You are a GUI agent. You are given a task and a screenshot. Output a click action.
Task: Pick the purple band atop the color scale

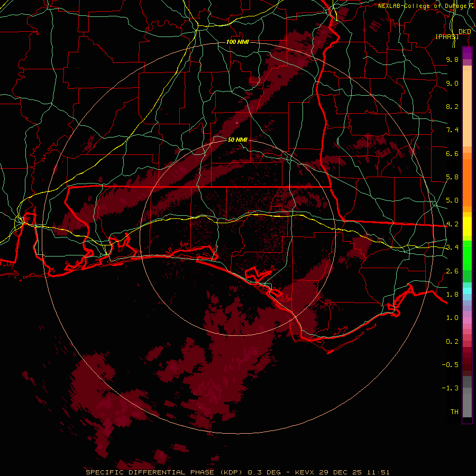point(467,53)
